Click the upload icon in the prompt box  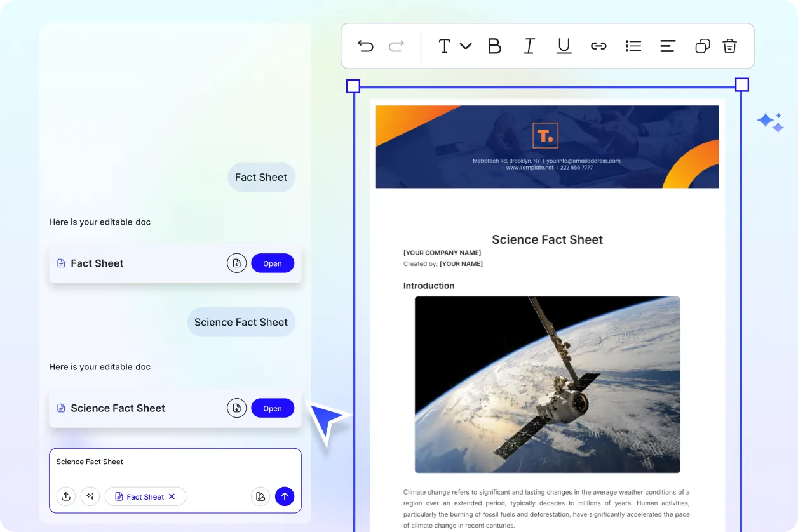click(66, 496)
